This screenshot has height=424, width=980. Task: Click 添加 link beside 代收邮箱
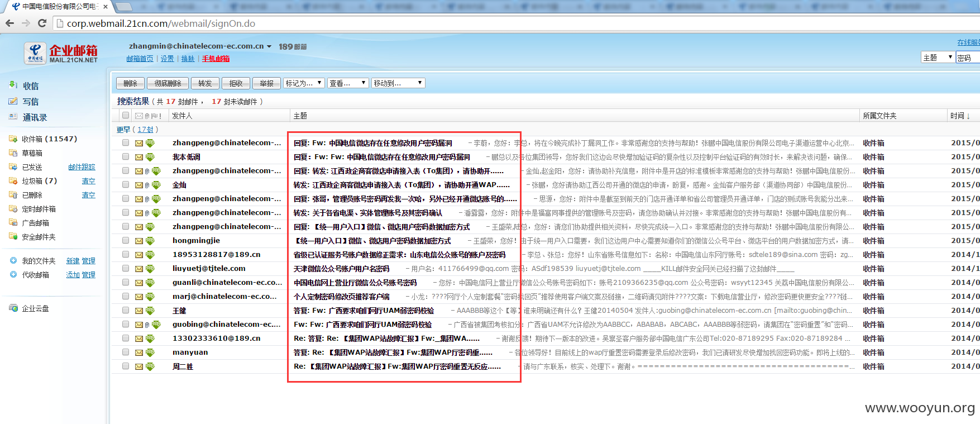pyautogui.click(x=73, y=275)
